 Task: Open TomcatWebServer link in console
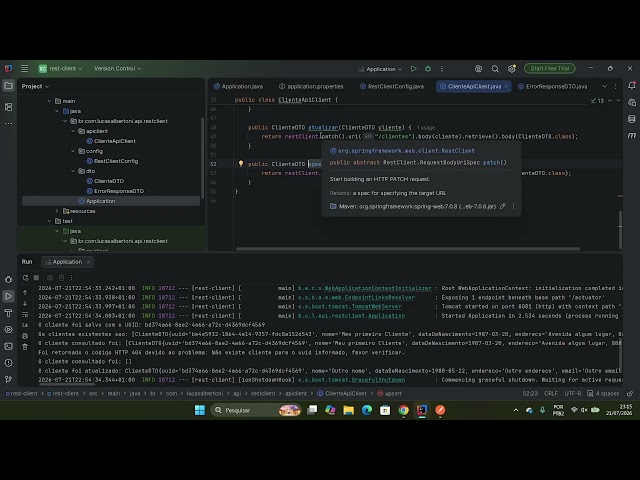[x=376, y=307]
